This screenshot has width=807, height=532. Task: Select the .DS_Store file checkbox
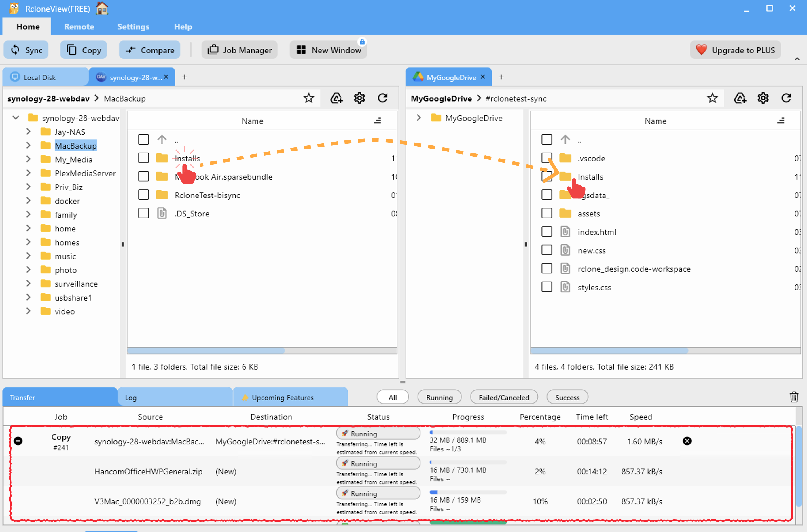[143, 213]
